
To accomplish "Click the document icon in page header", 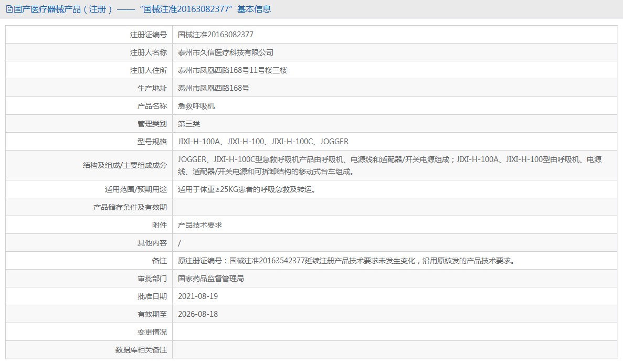I will tap(9, 9).
